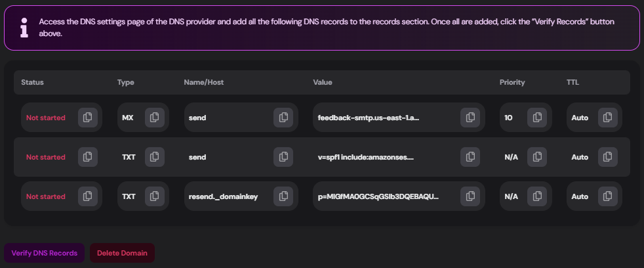This screenshot has width=644, height=268.
Task: Copy the status in the resend._domainkey row
Action: click(x=87, y=196)
